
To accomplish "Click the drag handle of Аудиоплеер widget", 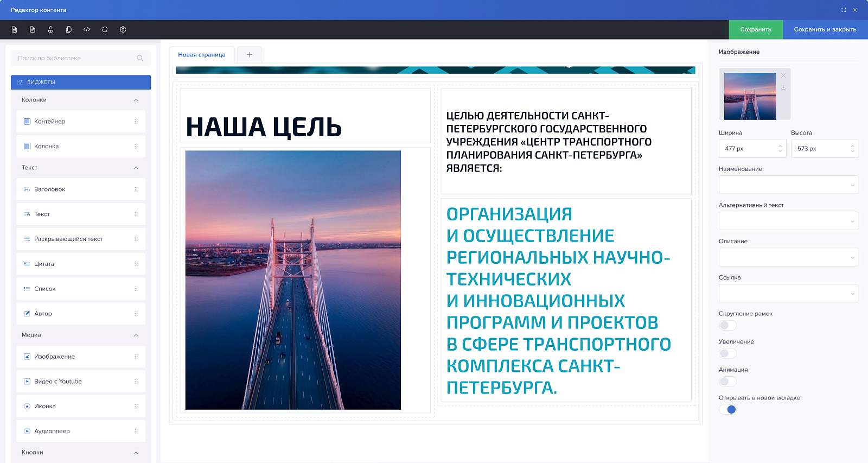I will pyautogui.click(x=136, y=432).
